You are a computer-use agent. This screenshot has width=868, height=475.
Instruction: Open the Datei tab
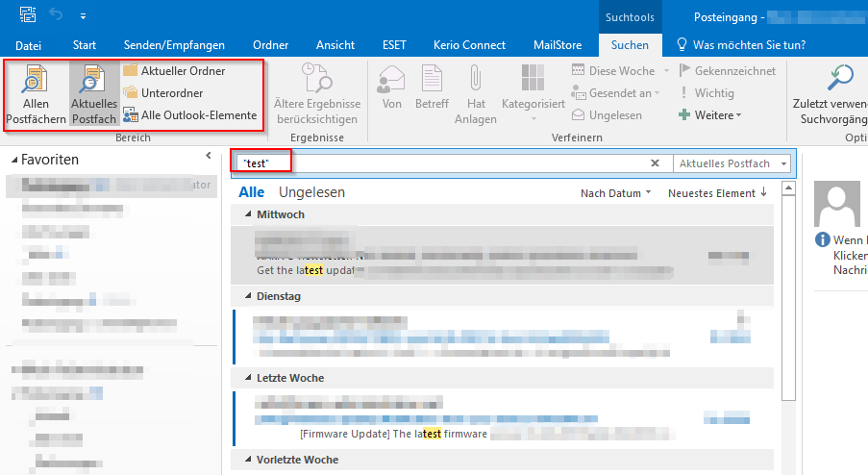pos(28,45)
